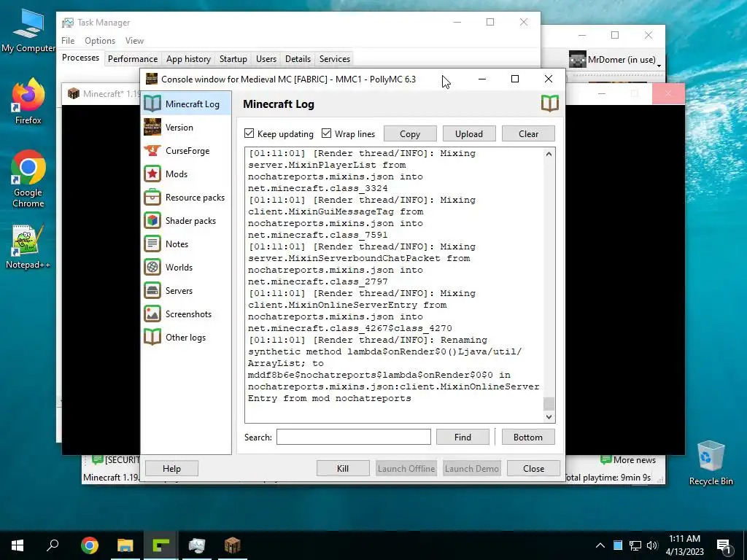Open Firefox from the desktop
Screen dimensions: 747x560
[28, 101]
